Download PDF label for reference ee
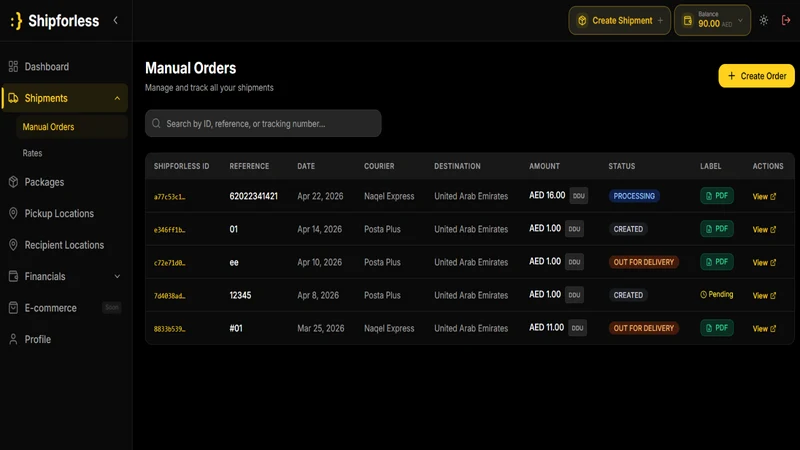The height and width of the screenshot is (450, 800). pos(716,262)
